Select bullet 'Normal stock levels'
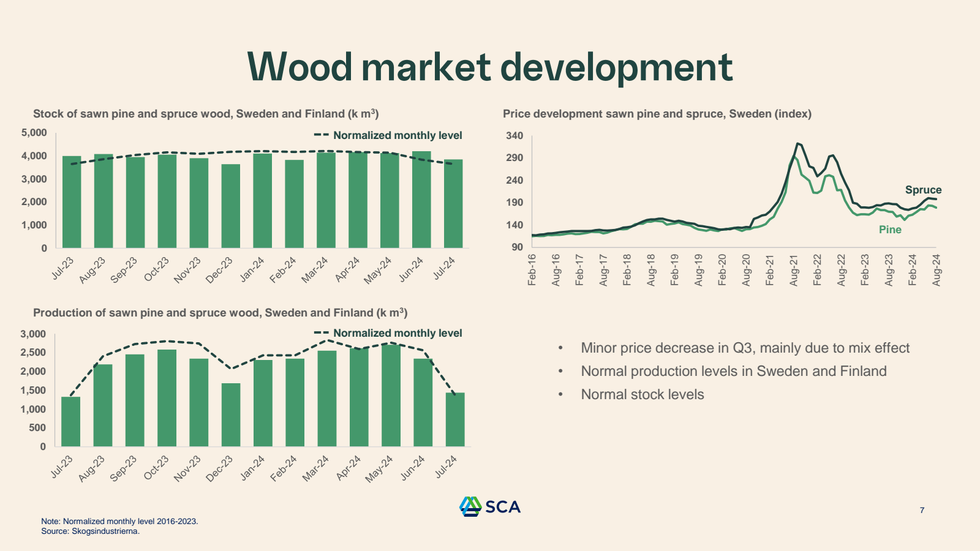 pos(643,394)
